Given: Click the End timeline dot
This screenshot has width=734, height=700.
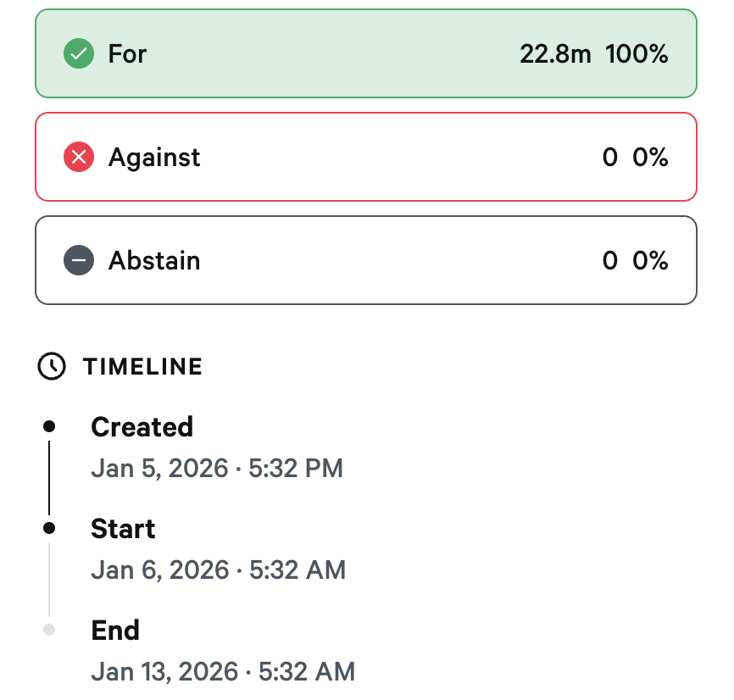Looking at the screenshot, I should coord(49,630).
